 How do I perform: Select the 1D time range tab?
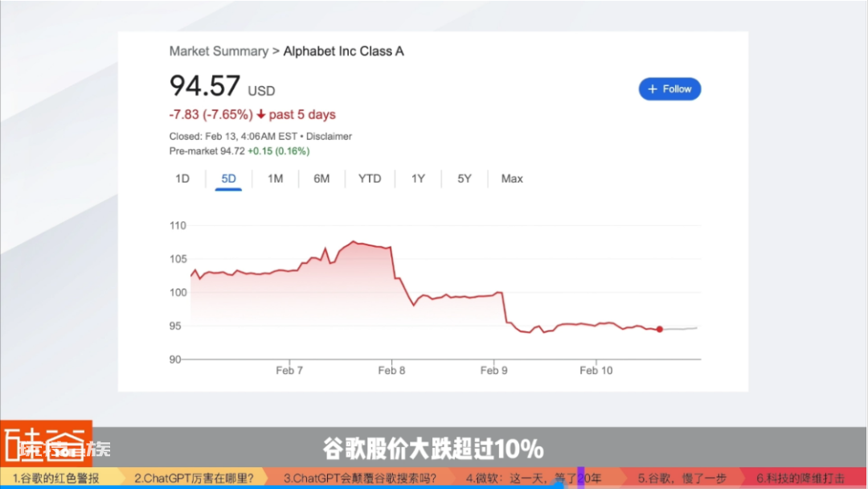[182, 179]
